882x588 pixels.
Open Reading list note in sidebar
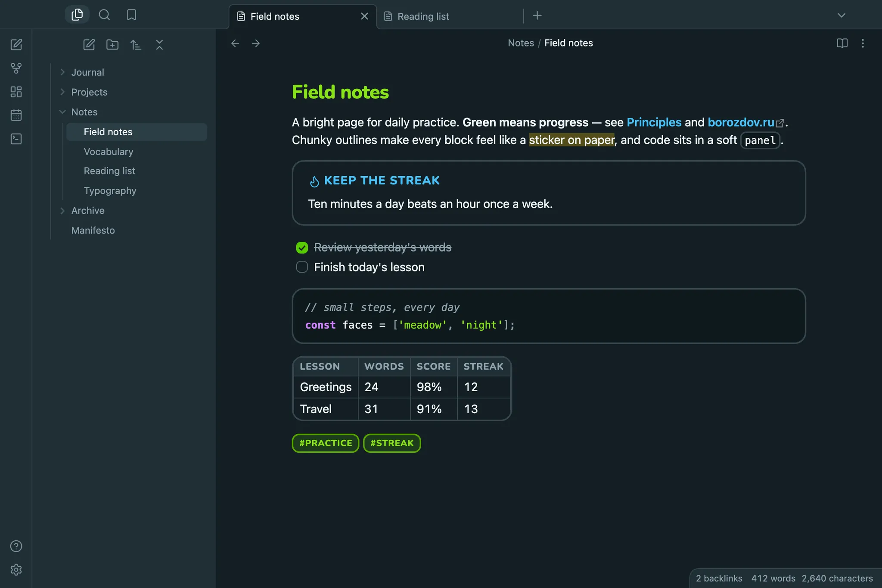pyautogui.click(x=109, y=171)
